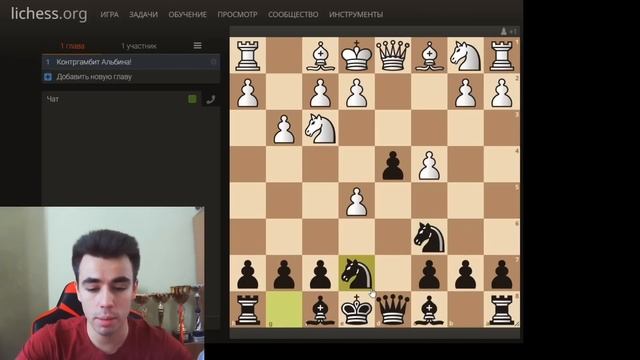Open the ПРОСМОТР menu
This screenshot has width=640, height=360.
(237, 15)
